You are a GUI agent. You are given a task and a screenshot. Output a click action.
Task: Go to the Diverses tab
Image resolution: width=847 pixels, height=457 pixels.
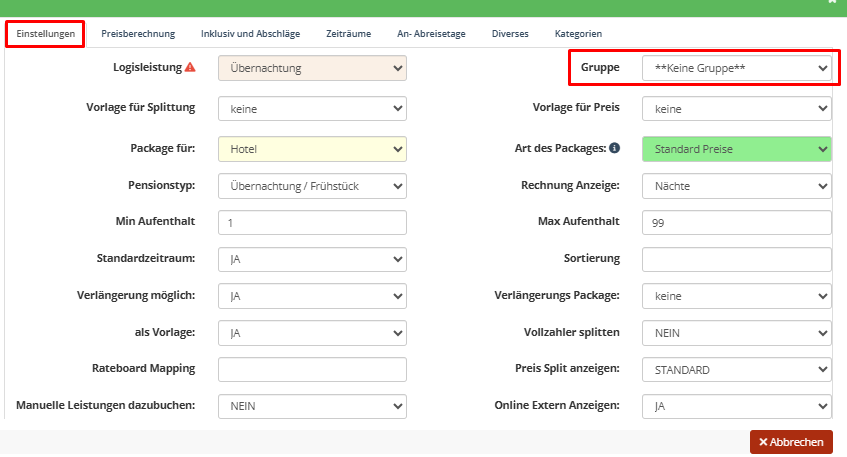[x=510, y=33]
